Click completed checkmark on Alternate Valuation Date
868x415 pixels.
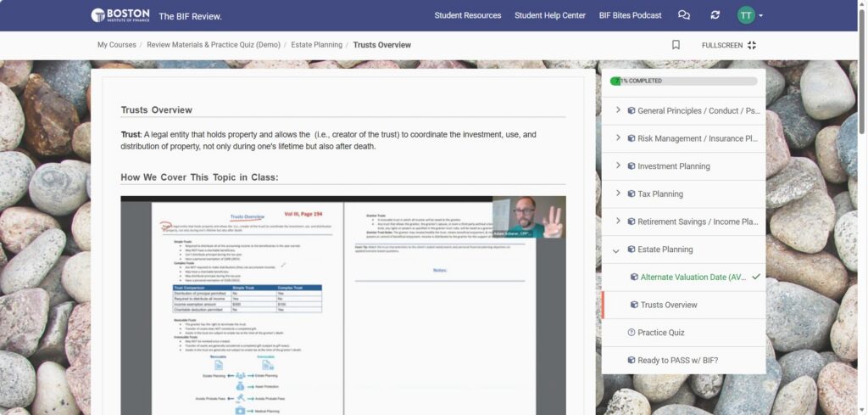pyautogui.click(x=756, y=276)
